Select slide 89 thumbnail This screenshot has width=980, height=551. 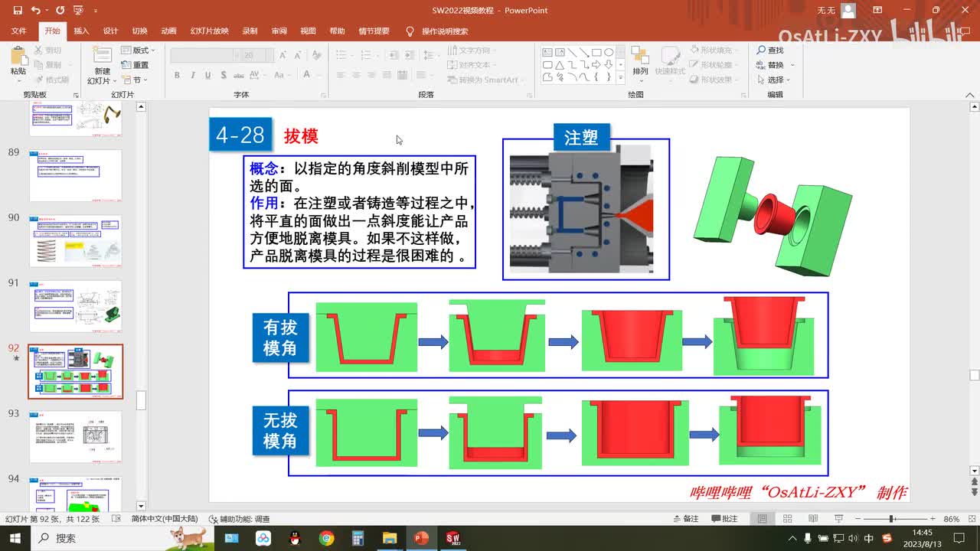75,175
